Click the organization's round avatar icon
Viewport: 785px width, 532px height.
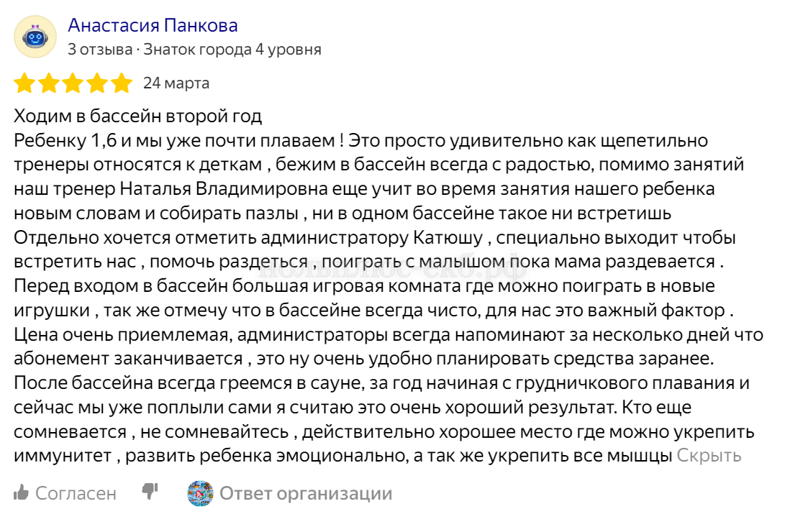click(200, 493)
